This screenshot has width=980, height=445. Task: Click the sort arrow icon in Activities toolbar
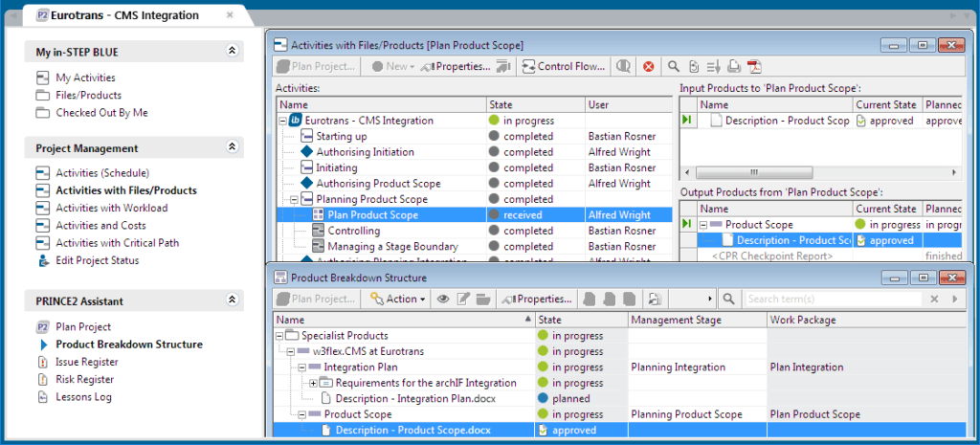click(x=714, y=66)
